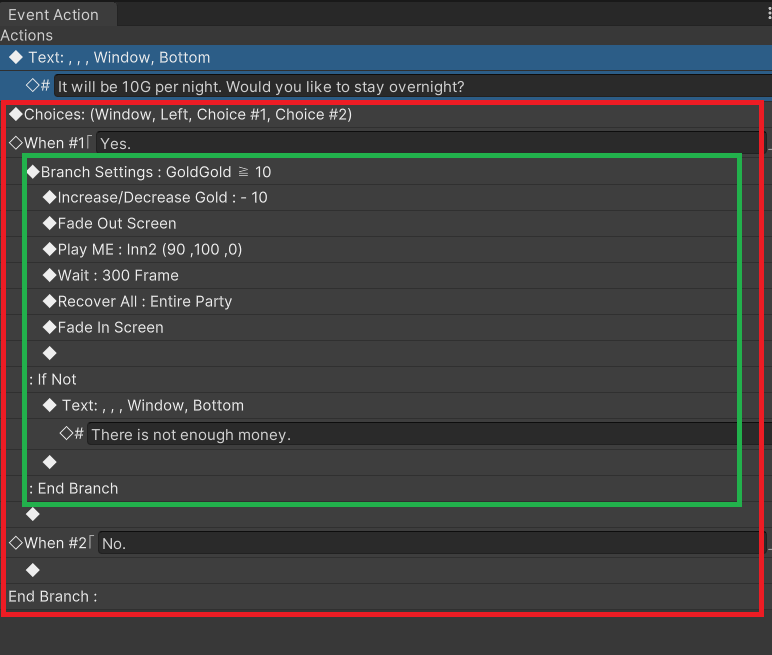
Task: Click the diamond icon beside the If Not Text row
Action: [50, 405]
